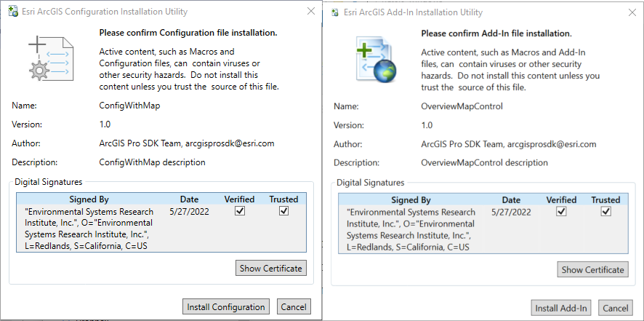This screenshot has width=644, height=321.
Task: Click 5/27/2022 date in Add-In dialog
Action: 511,213
